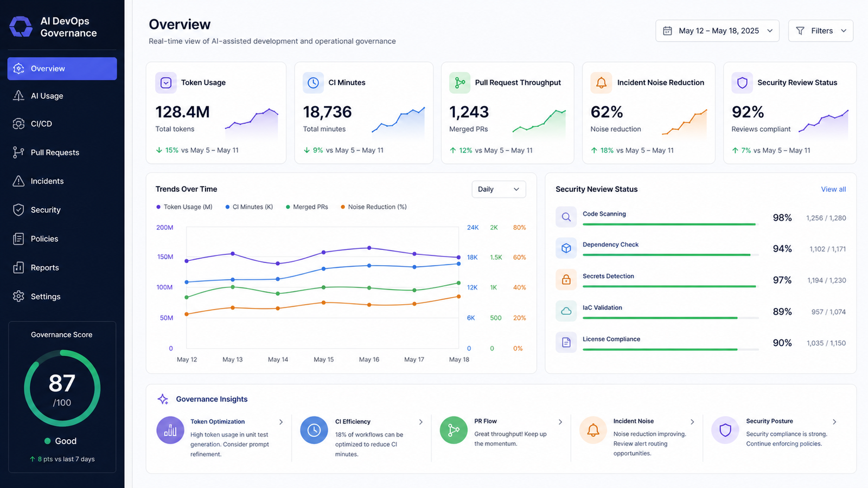Image resolution: width=868 pixels, height=488 pixels.
Task: Click the Token Usage card icon
Action: coord(166,82)
